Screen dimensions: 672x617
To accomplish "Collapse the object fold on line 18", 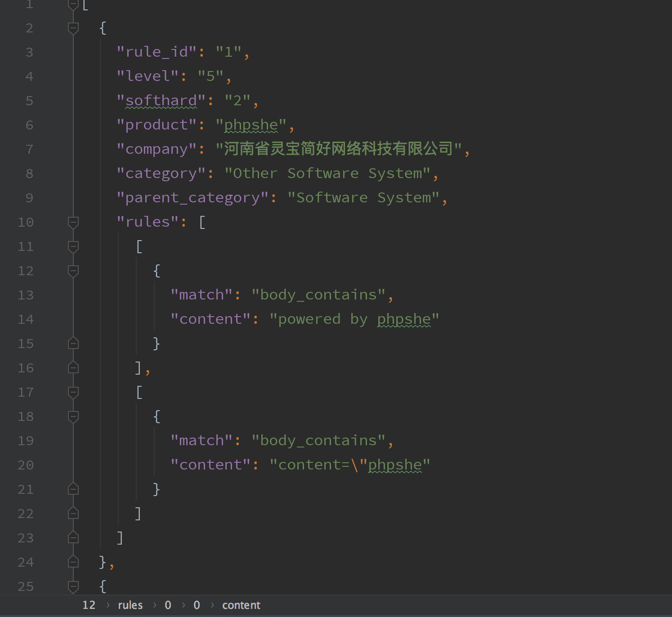I will 73,417.
